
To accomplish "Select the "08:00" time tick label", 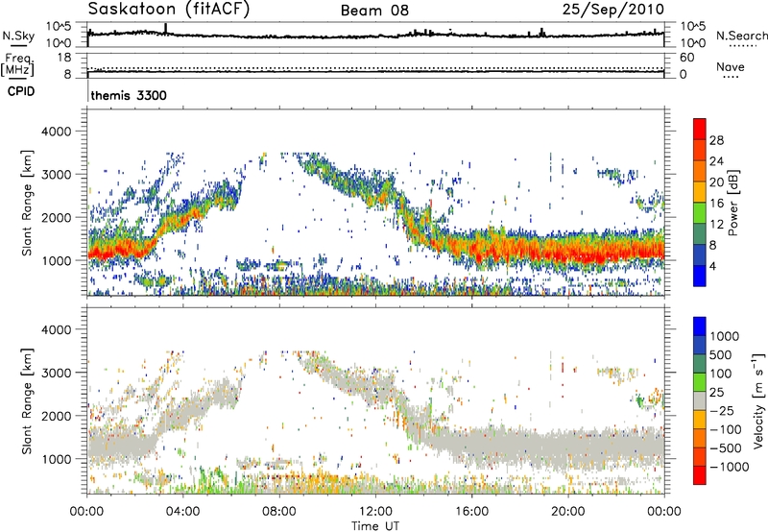I will pos(279,512).
